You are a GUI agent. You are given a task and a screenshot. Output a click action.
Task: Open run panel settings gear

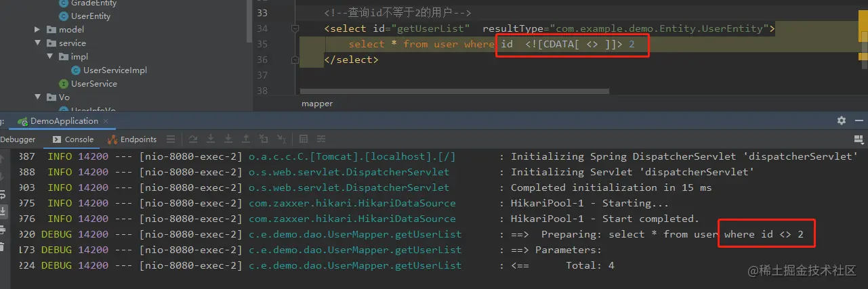click(x=841, y=121)
